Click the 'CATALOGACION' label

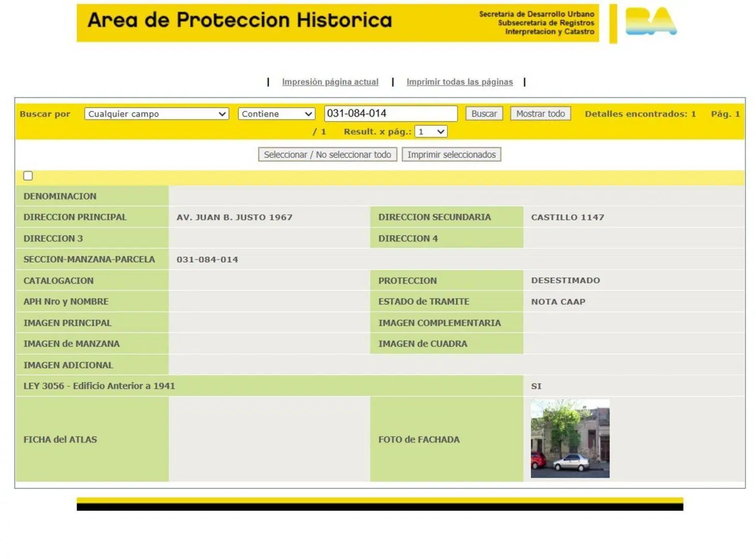(x=58, y=281)
